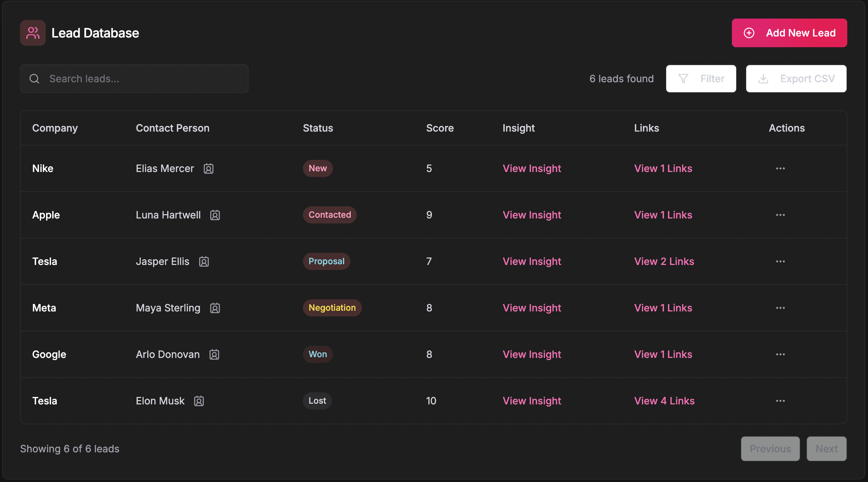Click the Status column header
The image size is (868, 482).
pyautogui.click(x=318, y=128)
